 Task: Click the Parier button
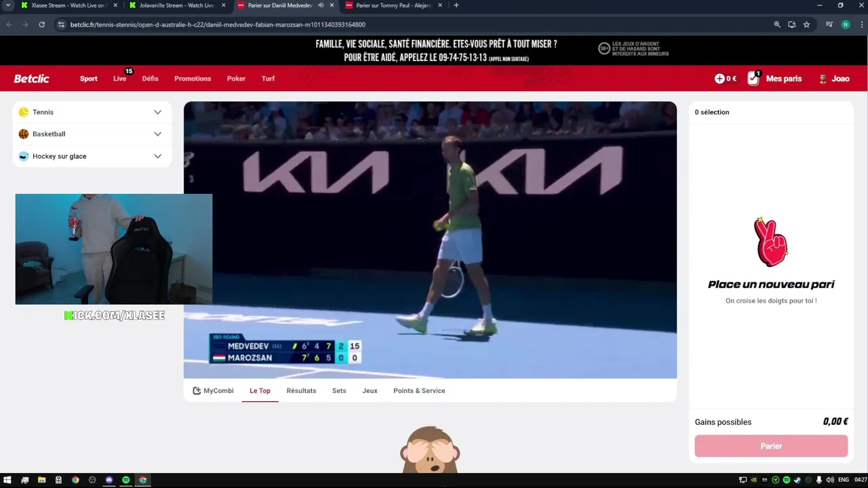[x=771, y=446]
